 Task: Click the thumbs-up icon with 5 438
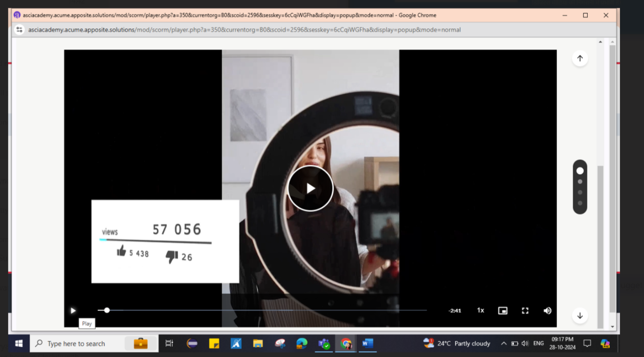click(x=121, y=251)
